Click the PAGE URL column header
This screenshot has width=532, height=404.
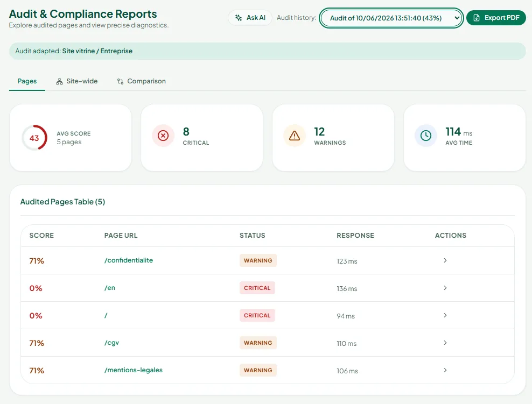121,235
